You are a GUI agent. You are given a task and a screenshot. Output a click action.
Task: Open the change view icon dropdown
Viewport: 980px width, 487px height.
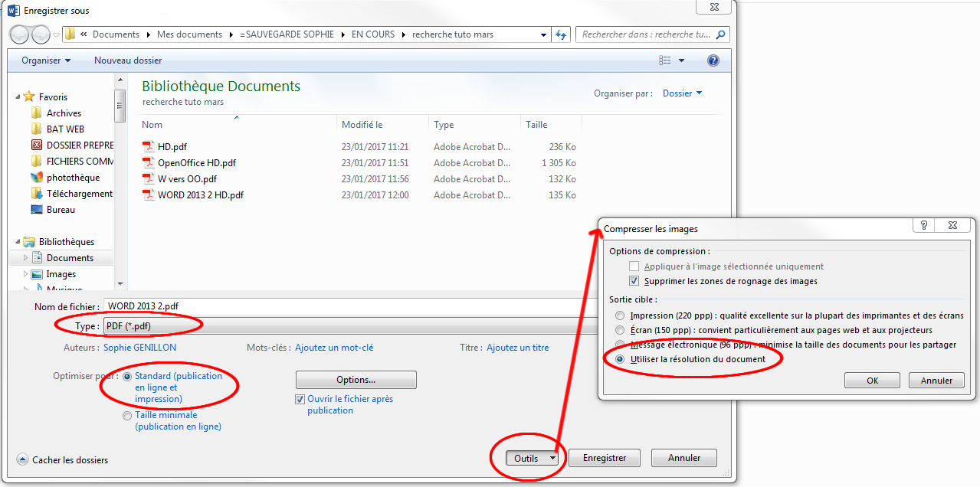tap(681, 60)
